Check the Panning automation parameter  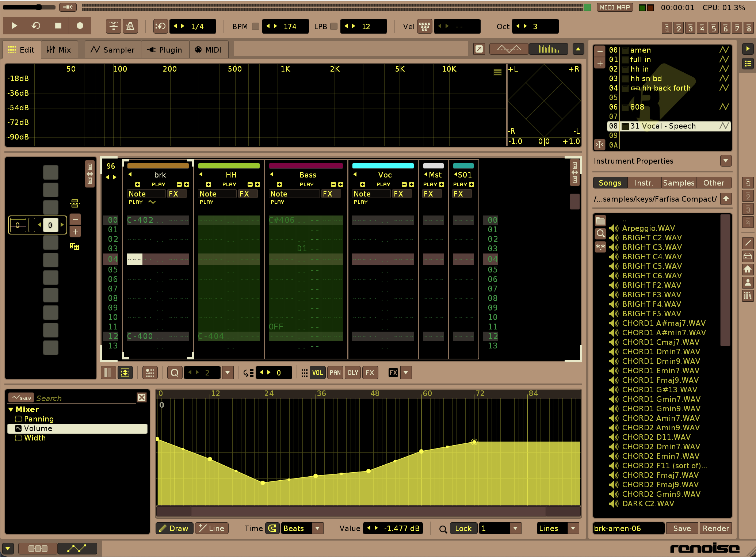click(18, 419)
